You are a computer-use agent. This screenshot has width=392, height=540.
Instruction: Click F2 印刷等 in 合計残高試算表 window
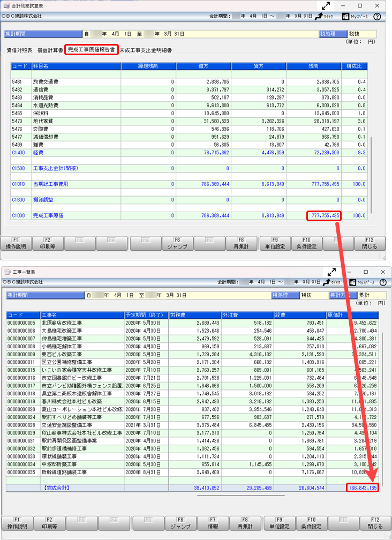[48, 243]
